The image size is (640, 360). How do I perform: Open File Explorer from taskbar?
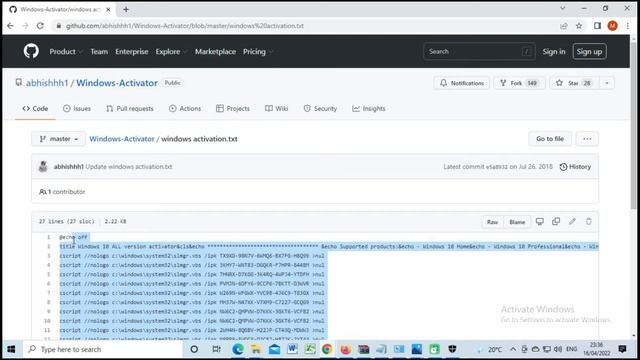click(256, 349)
